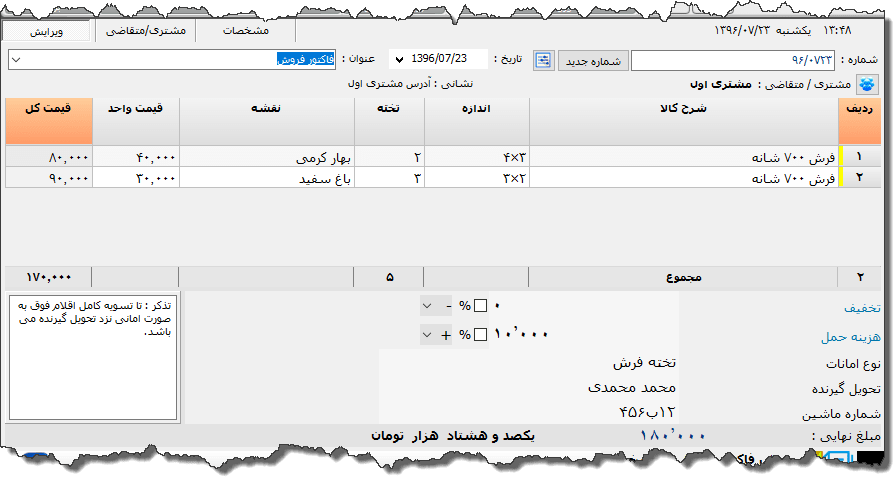Image resolution: width=893 pixels, height=477 pixels.
Task: Click فرش ۷۰۰ شانه in row ۲
Action: point(683,178)
